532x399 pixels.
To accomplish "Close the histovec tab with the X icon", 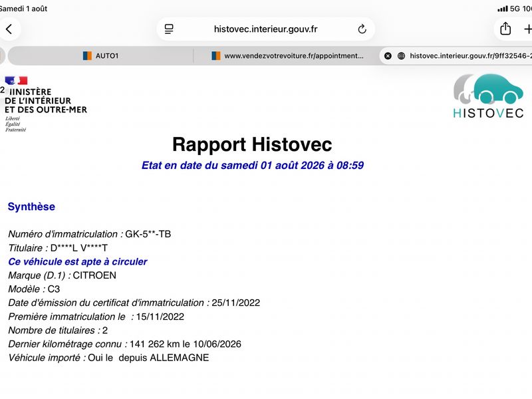I will [388, 56].
